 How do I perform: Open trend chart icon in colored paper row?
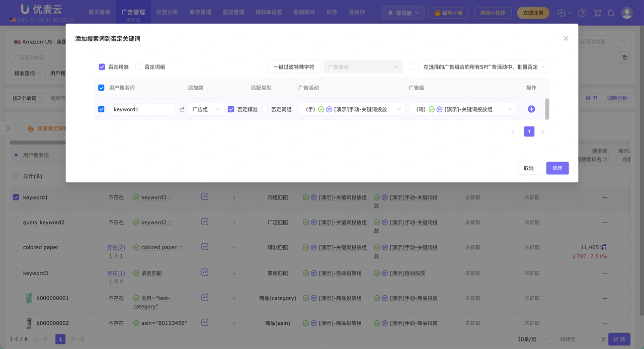(x=205, y=247)
